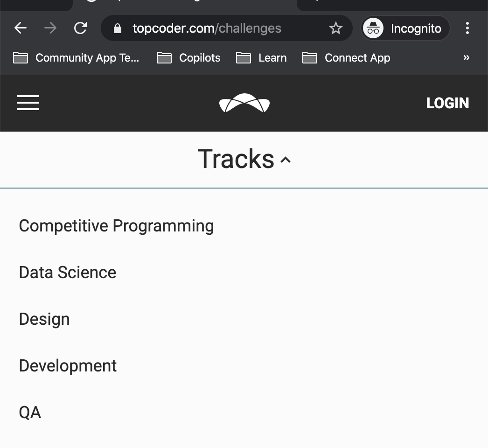Reload the page with the refresh icon
This screenshot has width=488, height=448.
(x=80, y=28)
